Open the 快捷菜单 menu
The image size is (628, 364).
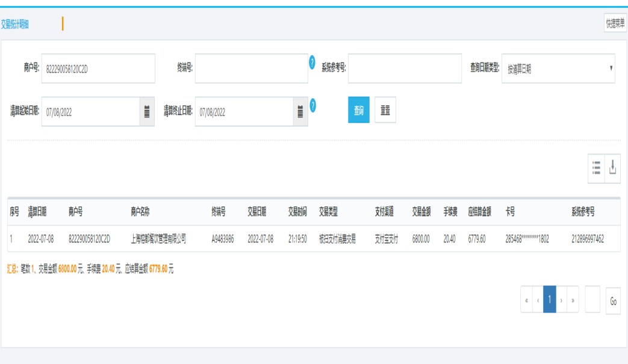[615, 23]
